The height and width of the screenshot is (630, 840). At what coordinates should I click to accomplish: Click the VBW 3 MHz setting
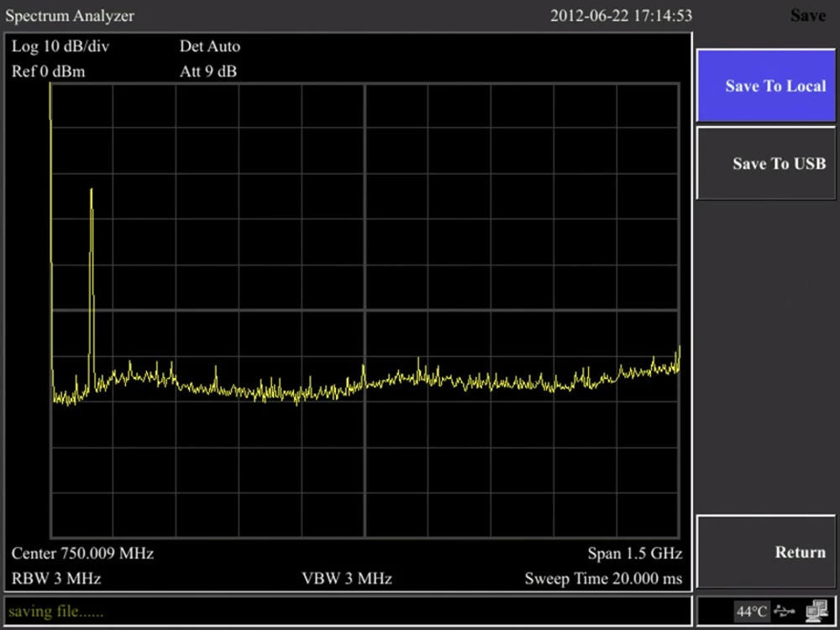pos(346,579)
